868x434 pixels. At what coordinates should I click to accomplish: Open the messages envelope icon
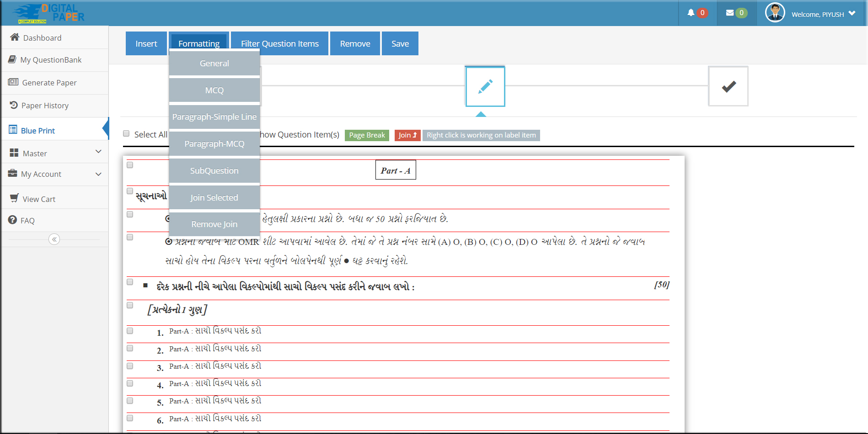[x=730, y=13]
